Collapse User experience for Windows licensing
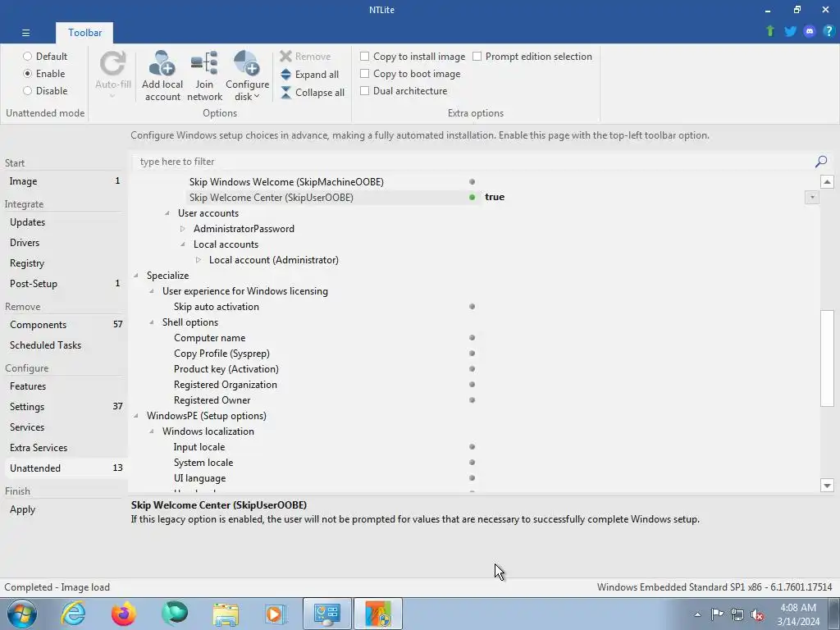The image size is (840, 630). pos(152,291)
